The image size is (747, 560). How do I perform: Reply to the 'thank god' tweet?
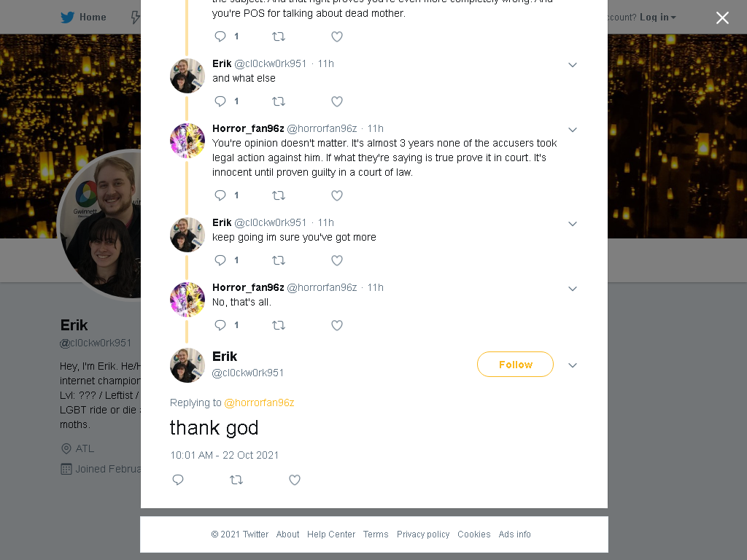178,480
